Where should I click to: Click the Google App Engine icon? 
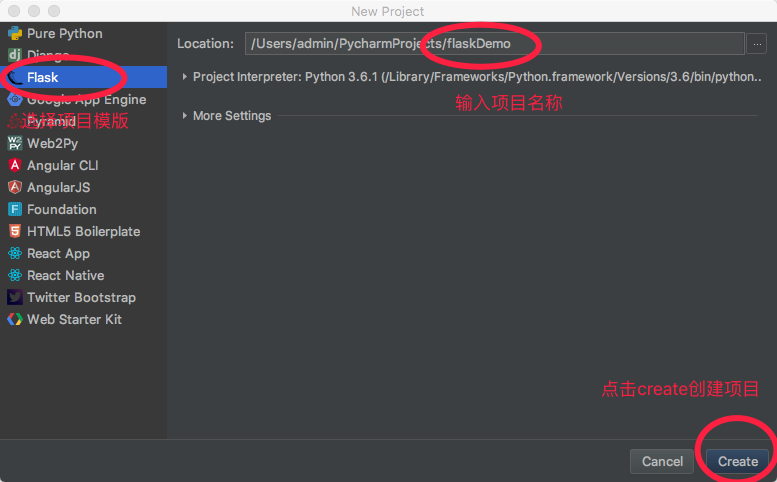(15, 99)
